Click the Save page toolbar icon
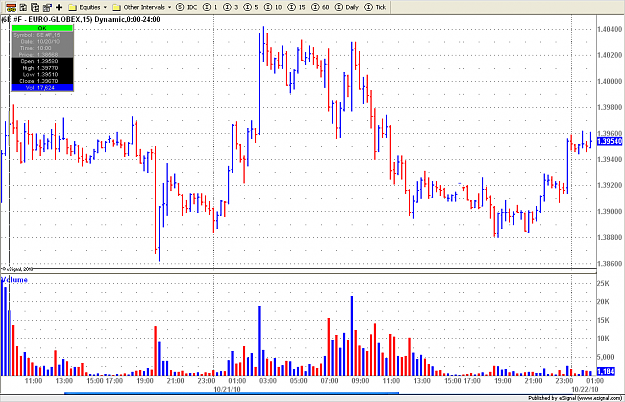 pyautogui.click(x=23, y=7)
